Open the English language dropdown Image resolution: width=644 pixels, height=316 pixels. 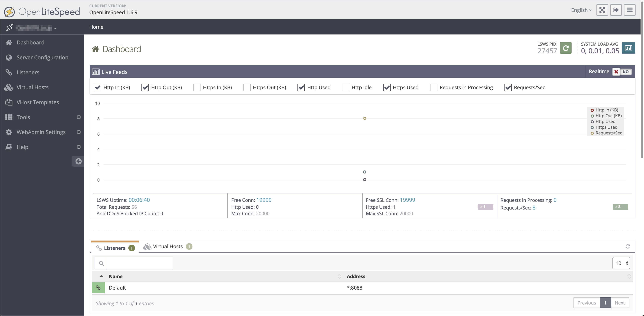[582, 10]
